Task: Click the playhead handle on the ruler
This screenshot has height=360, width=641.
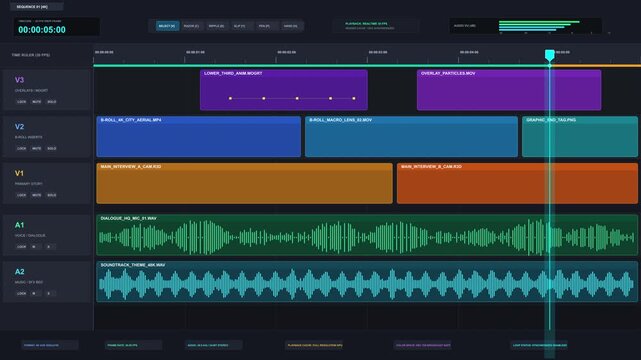Action: 549,55
